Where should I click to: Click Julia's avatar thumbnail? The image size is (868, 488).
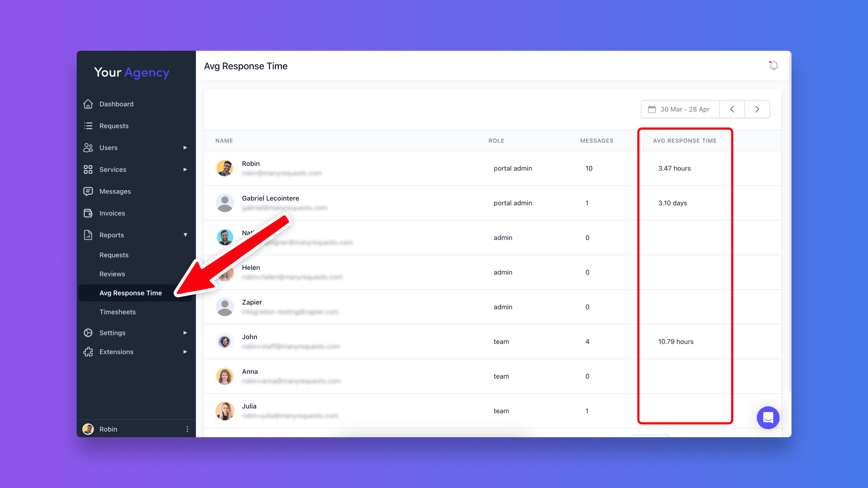[225, 411]
